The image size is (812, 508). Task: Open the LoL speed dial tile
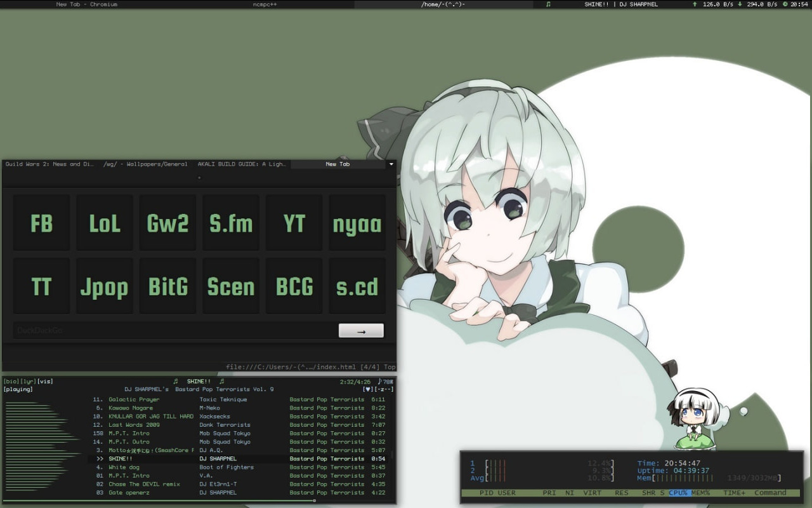point(105,223)
